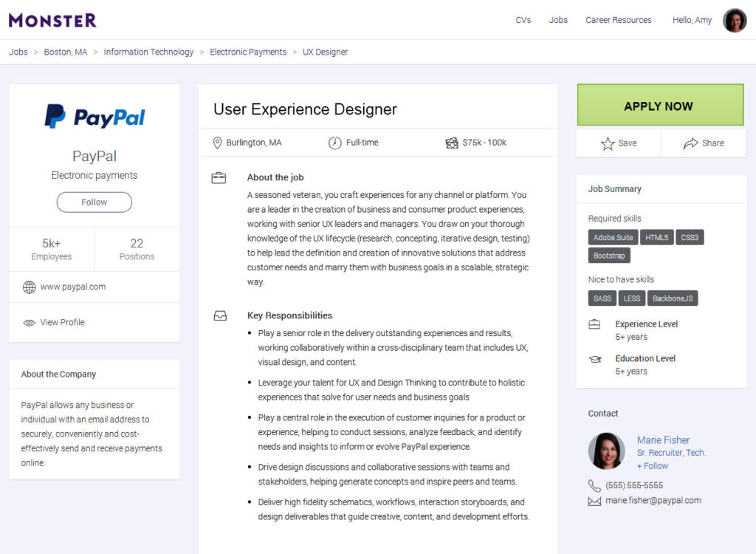Image resolution: width=756 pixels, height=554 pixels.
Task: Click the (555) 555-5555 phone number
Action: 634,485
